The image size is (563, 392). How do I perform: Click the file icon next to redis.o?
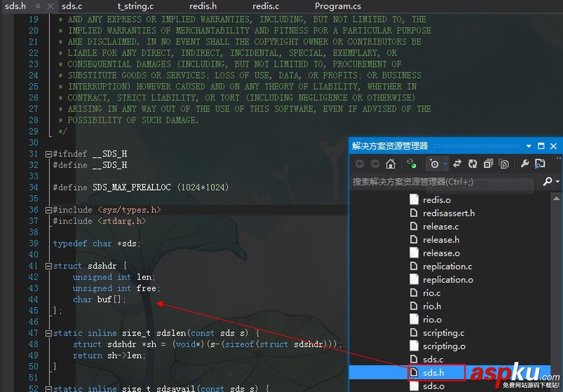414,199
